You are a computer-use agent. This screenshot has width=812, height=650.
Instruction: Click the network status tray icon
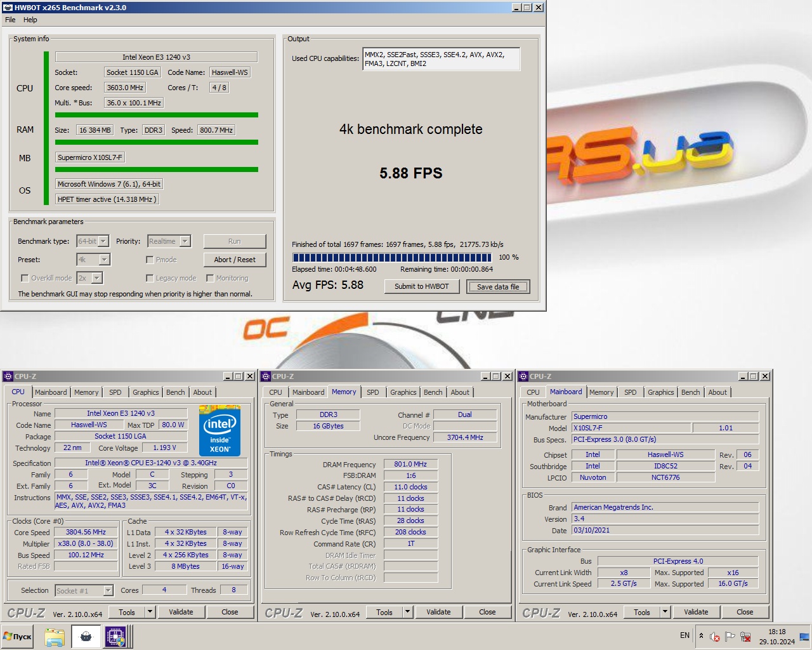click(745, 637)
